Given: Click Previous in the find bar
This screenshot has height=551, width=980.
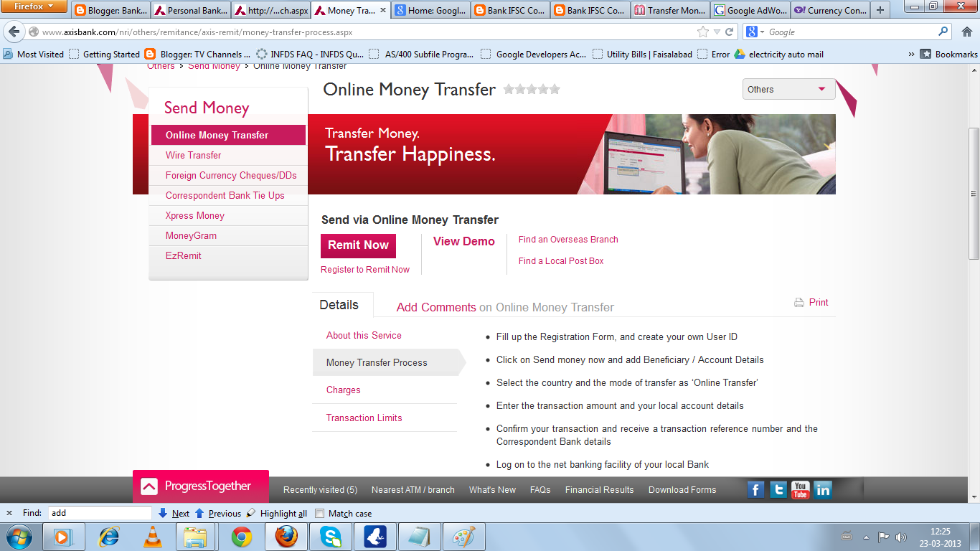Looking at the screenshot, I should tap(218, 514).
